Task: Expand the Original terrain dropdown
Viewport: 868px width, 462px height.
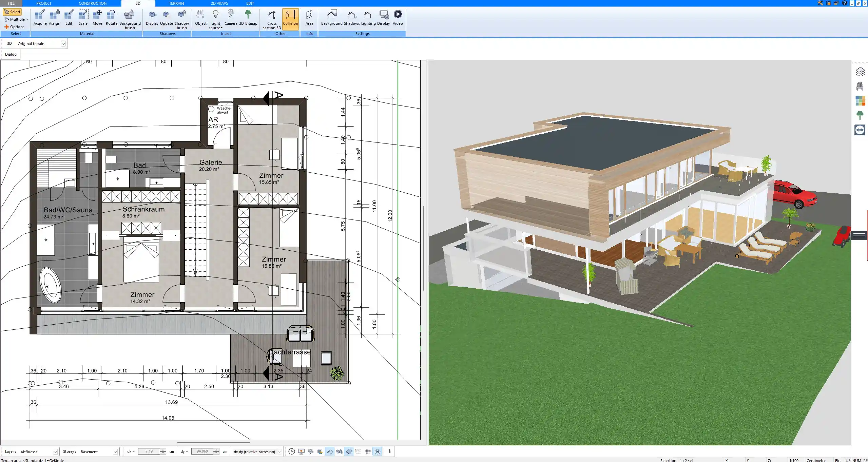Action: click(63, 44)
